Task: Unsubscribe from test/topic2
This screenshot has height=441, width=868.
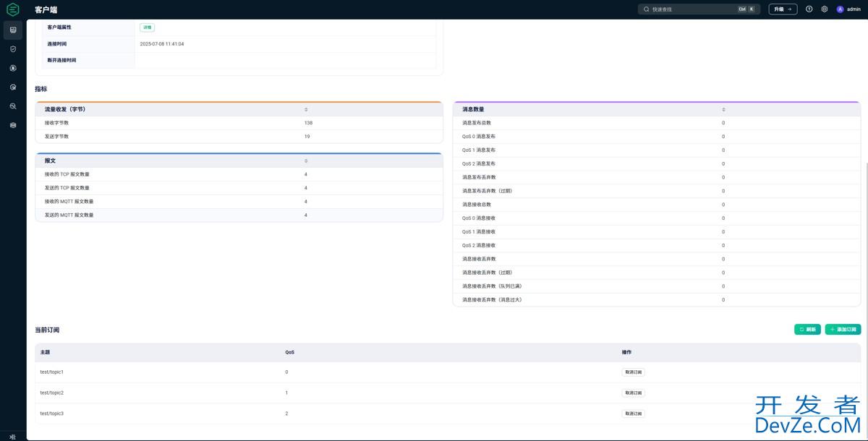Action: (x=633, y=393)
